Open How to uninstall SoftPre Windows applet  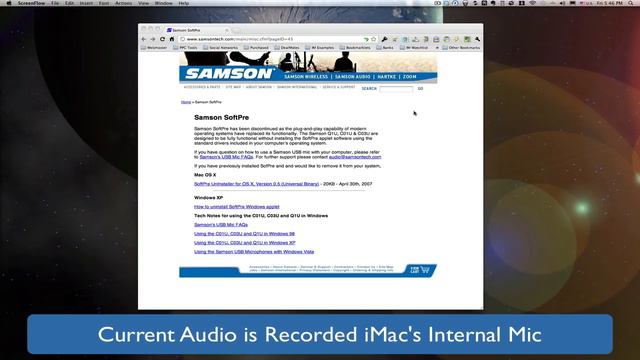click(237, 207)
